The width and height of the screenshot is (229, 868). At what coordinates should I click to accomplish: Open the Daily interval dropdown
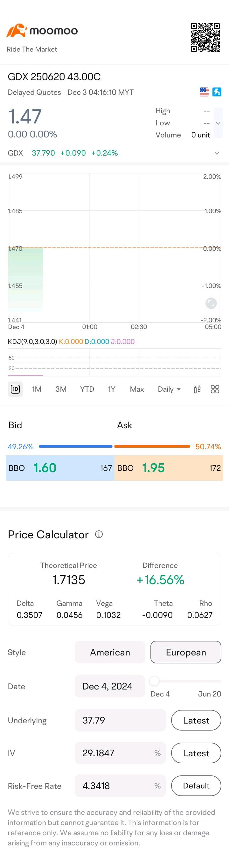[170, 389]
